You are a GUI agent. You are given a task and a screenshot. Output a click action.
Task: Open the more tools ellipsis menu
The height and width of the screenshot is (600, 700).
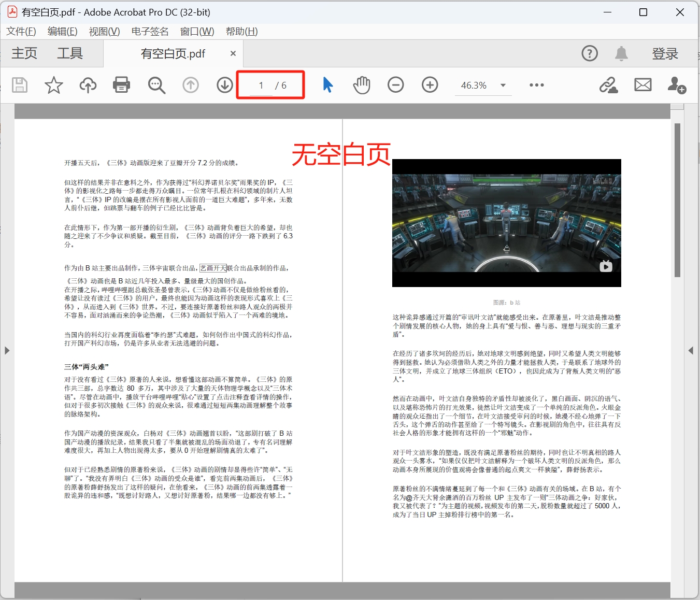(x=536, y=85)
